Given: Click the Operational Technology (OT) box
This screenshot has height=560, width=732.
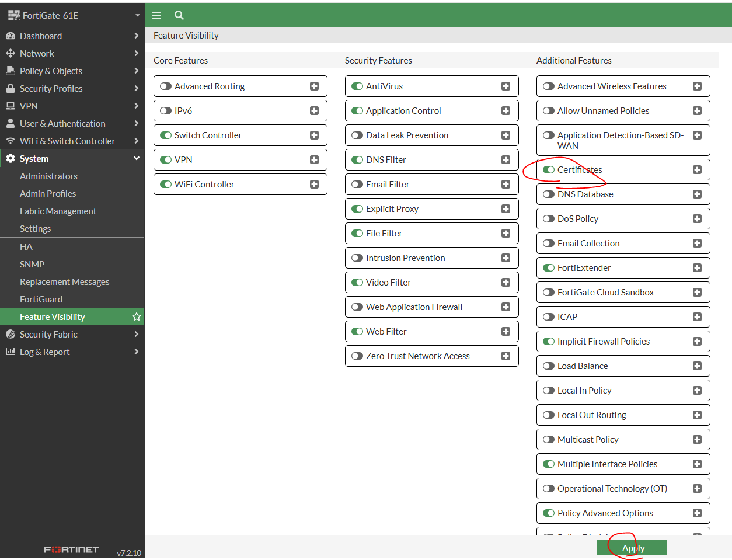Looking at the screenshot, I should point(623,488).
